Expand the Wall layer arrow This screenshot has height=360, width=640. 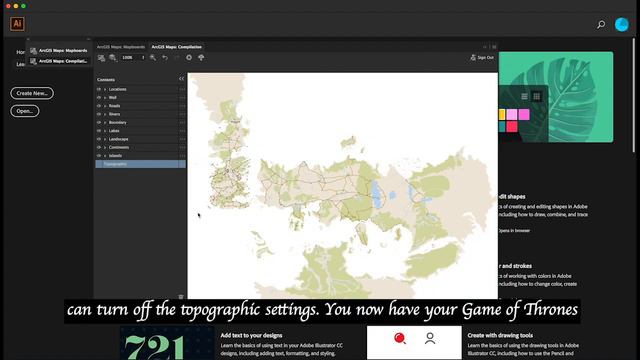click(x=105, y=98)
